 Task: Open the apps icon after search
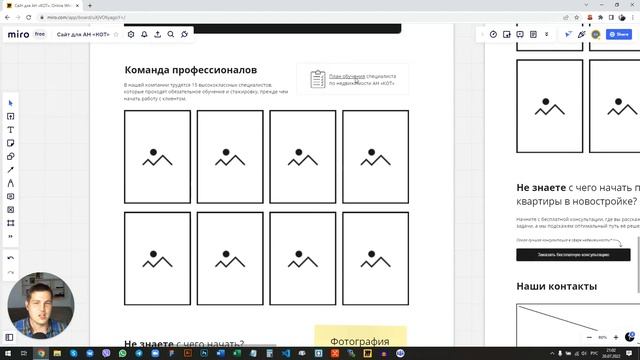tap(184, 35)
